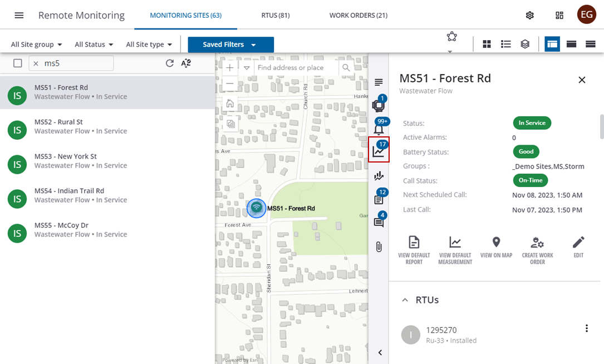Refresh the monitoring sites list
This screenshot has width=604, height=364.
(170, 63)
